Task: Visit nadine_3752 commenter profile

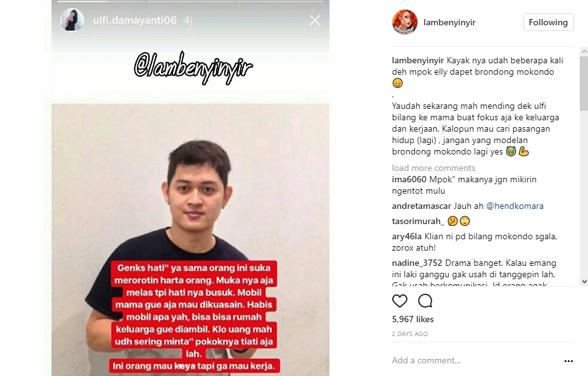Action: [417, 263]
